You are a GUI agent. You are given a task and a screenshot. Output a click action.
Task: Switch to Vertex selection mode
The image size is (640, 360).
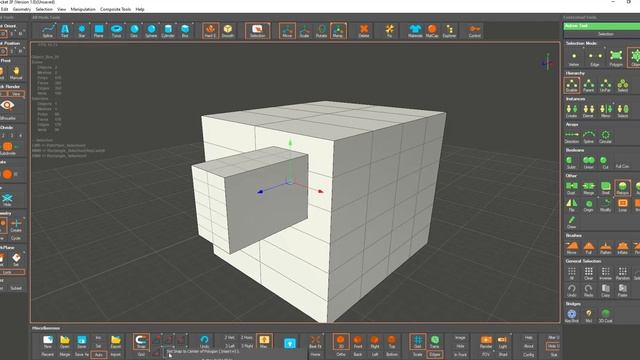(x=574, y=58)
